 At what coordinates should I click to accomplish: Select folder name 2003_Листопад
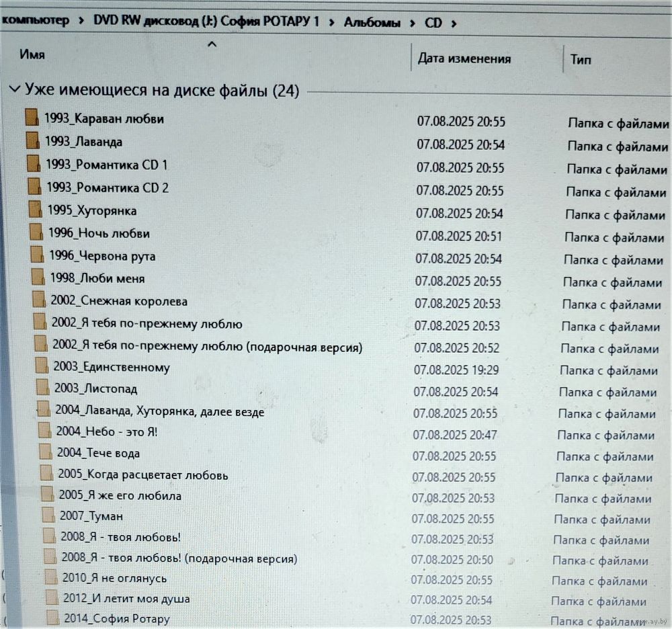[x=95, y=388]
